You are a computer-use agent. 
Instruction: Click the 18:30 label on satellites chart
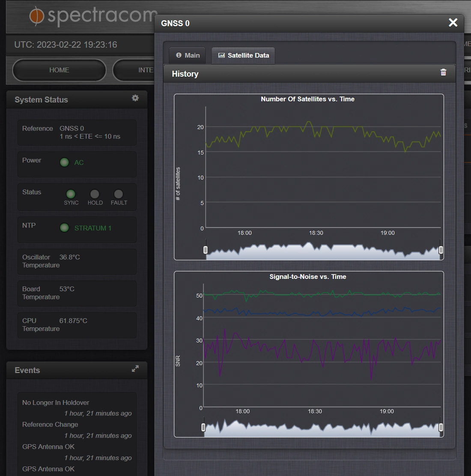pos(316,233)
